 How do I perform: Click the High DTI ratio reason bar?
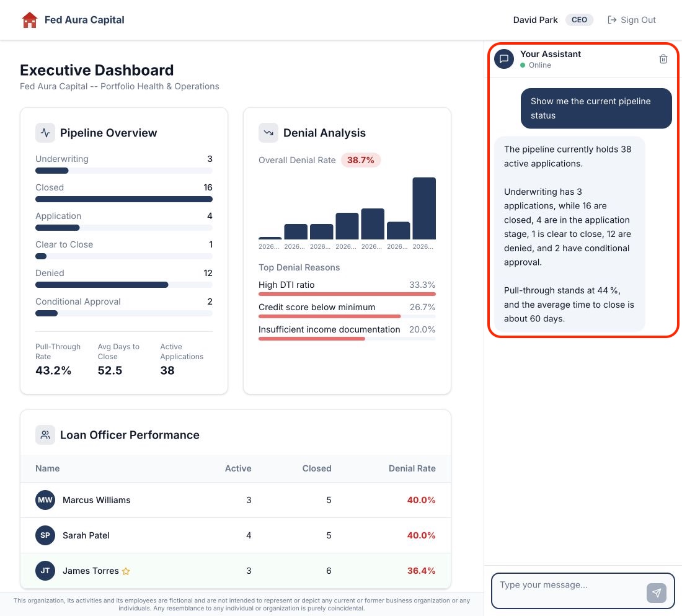coord(347,294)
